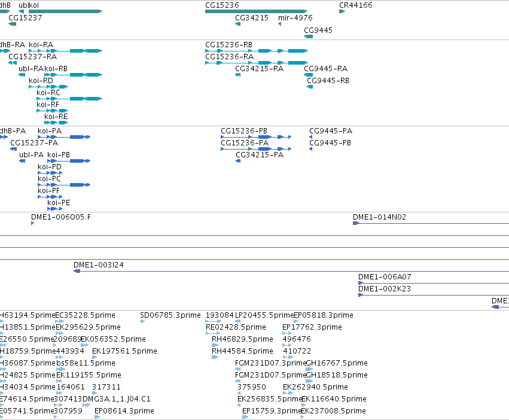509x420 pixels.
Task: Select the CG9445-PA protein label
Action: pyautogui.click(x=331, y=131)
